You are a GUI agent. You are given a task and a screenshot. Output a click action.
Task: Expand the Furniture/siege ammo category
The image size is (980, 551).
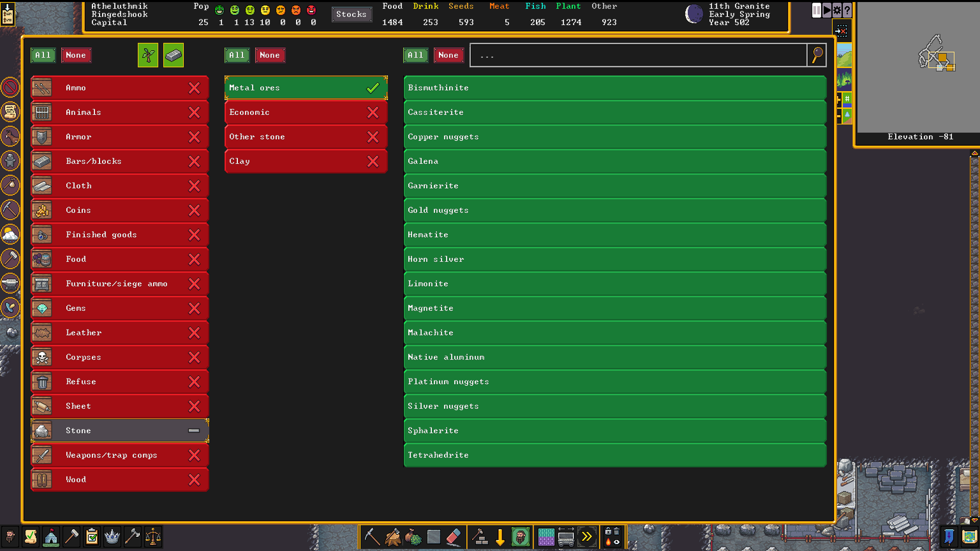pos(120,284)
